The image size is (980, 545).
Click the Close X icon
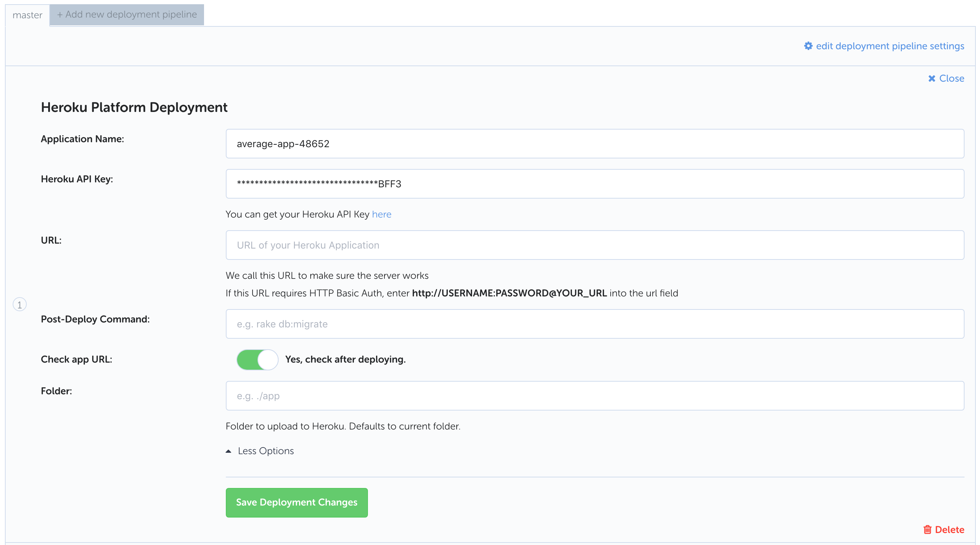[x=932, y=79]
